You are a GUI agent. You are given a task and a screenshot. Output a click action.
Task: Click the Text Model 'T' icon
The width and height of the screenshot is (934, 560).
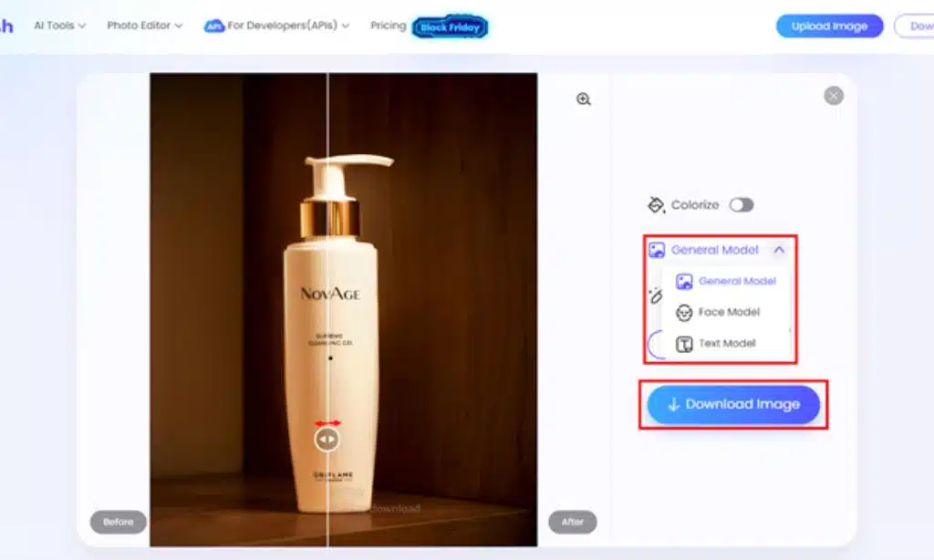(x=684, y=344)
